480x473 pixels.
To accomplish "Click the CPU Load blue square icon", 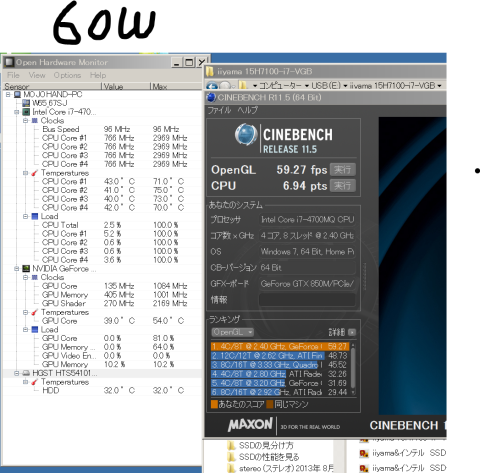I will [35, 216].
